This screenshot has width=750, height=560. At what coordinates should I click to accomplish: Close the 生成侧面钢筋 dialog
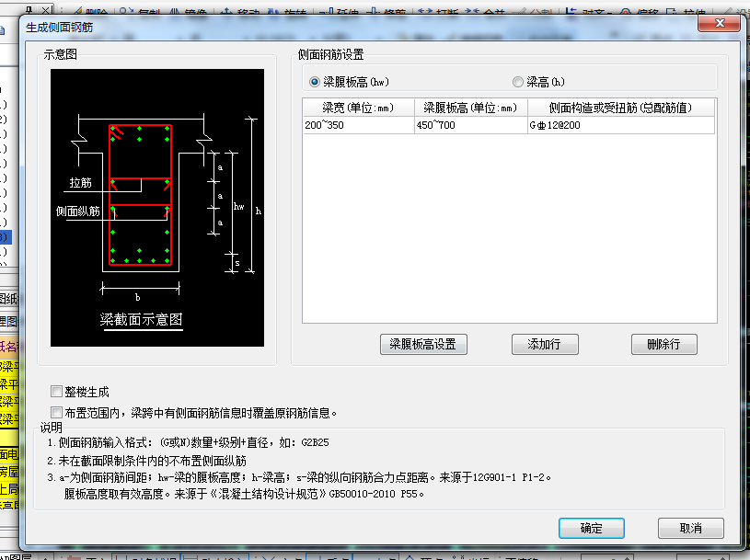pyautogui.click(x=719, y=23)
